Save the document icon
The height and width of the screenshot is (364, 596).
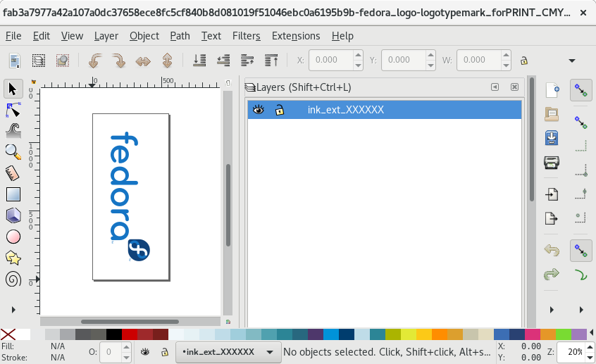click(x=552, y=138)
